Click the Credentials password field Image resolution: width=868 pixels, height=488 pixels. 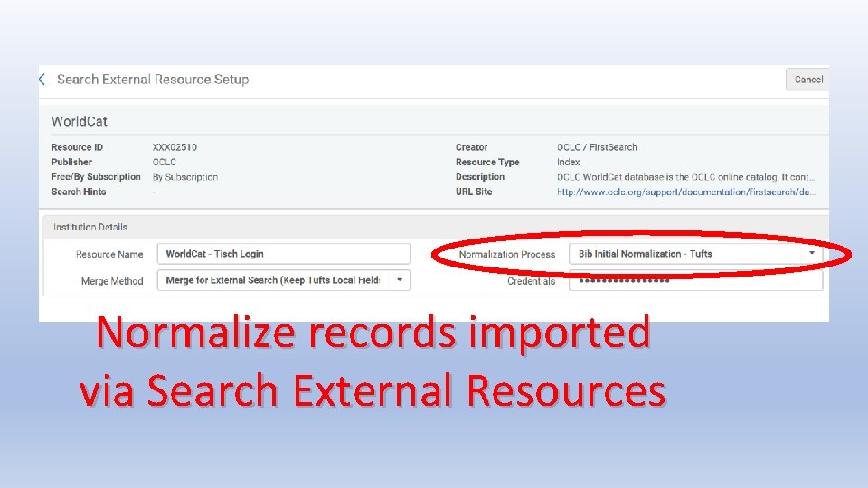click(x=695, y=281)
